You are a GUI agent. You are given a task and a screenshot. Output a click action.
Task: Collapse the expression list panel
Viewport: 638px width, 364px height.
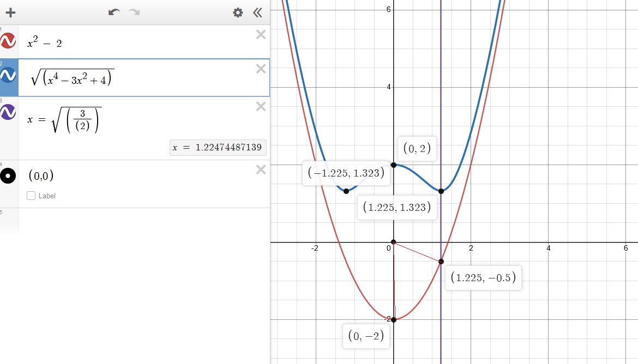pos(257,13)
